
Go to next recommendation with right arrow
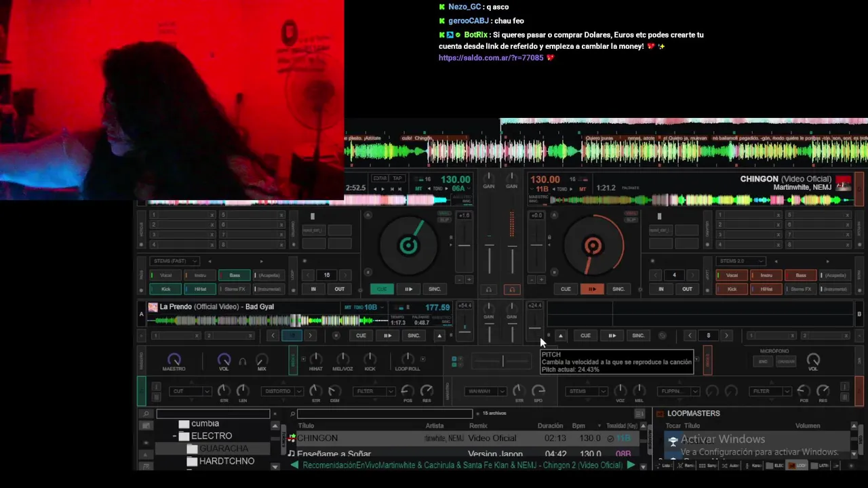click(x=631, y=465)
